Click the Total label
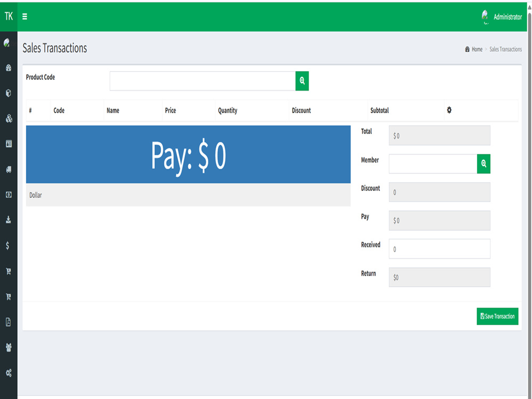532x399 pixels. (367, 131)
